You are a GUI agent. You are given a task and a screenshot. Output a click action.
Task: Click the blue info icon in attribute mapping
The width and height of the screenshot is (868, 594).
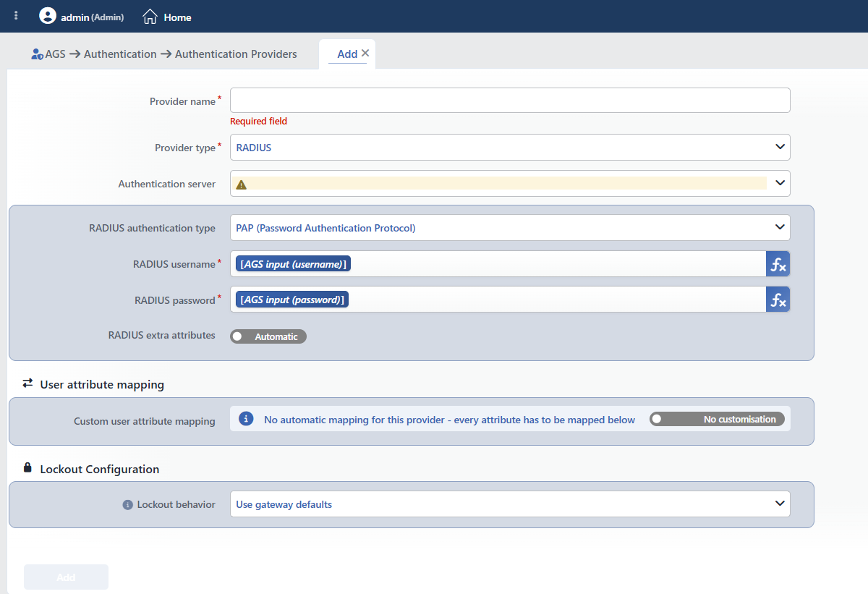click(246, 419)
